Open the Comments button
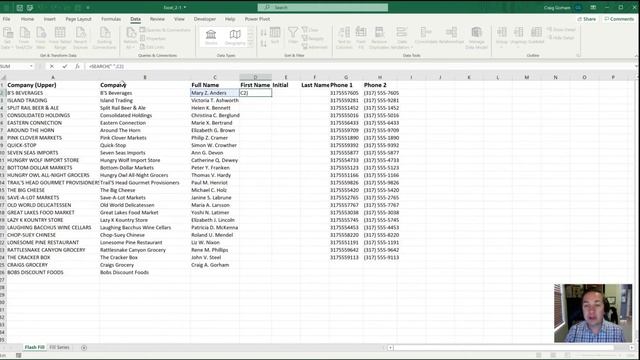This screenshot has height=360, width=640. coord(619,19)
